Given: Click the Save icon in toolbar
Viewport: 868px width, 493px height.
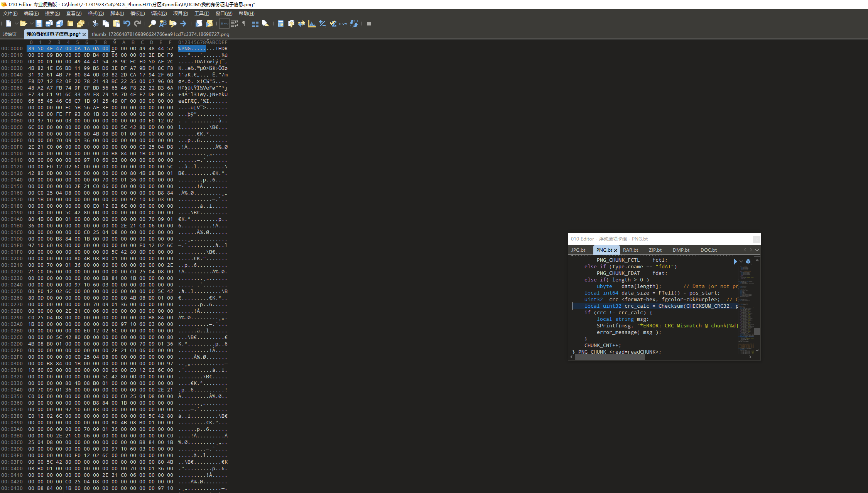Looking at the screenshot, I should click(39, 24).
